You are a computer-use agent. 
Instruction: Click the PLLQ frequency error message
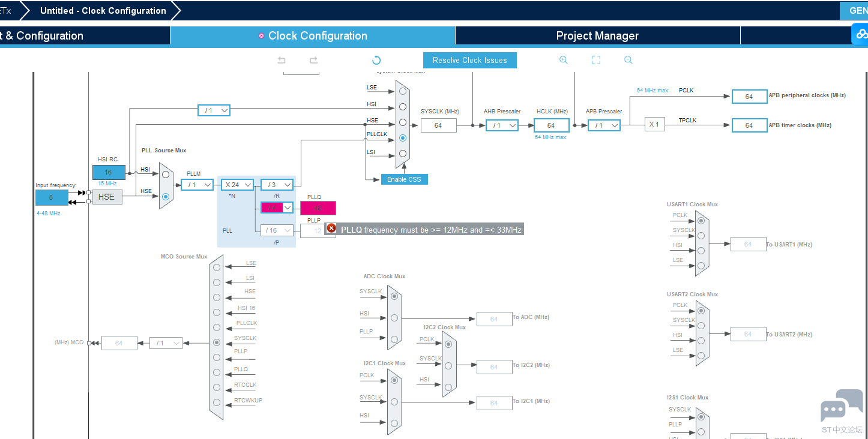[x=425, y=229]
